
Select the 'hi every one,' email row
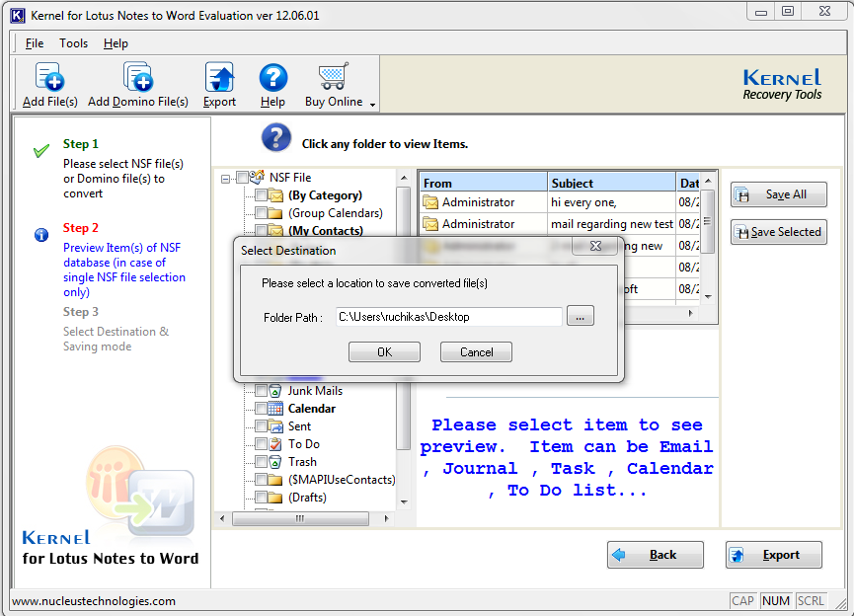coord(560,202)
